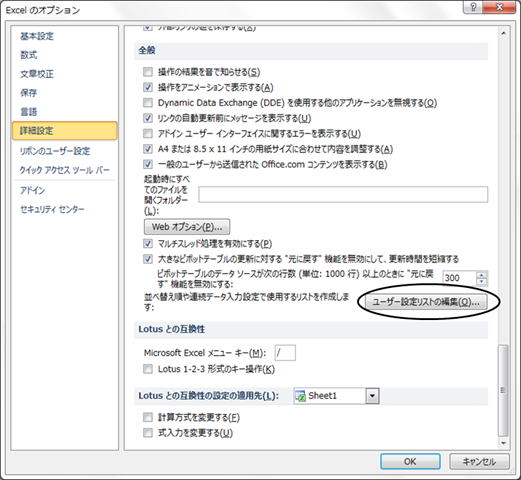
Task: Click the startup folder path text field
Action: pos(343,194)
